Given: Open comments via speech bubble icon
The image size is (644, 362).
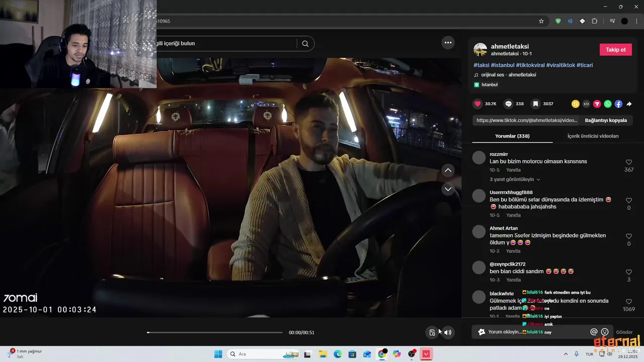Looking at the screenshot, I should [x=509, y=104].
